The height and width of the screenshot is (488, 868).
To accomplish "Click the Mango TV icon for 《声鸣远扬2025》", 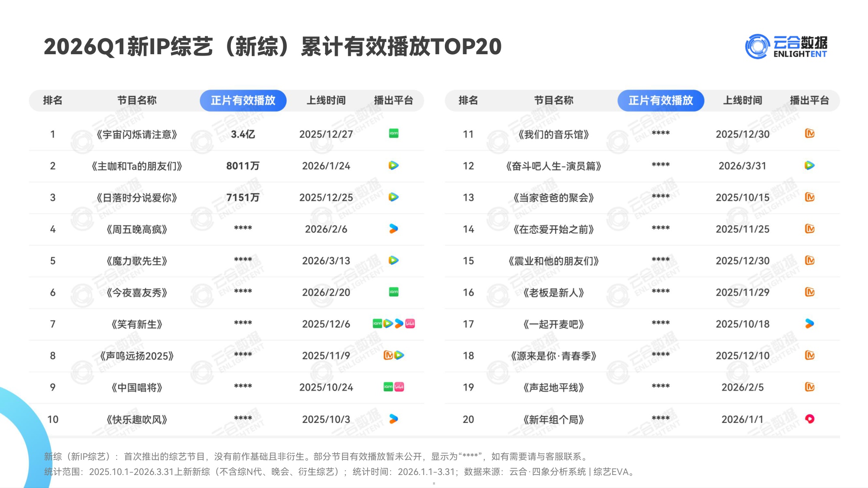I will tap(388, 355).
